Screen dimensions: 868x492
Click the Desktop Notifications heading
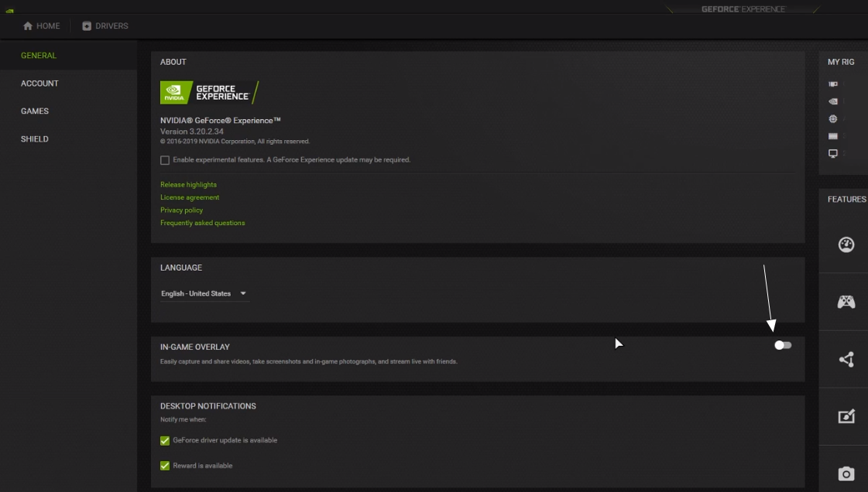click(208, 406)
